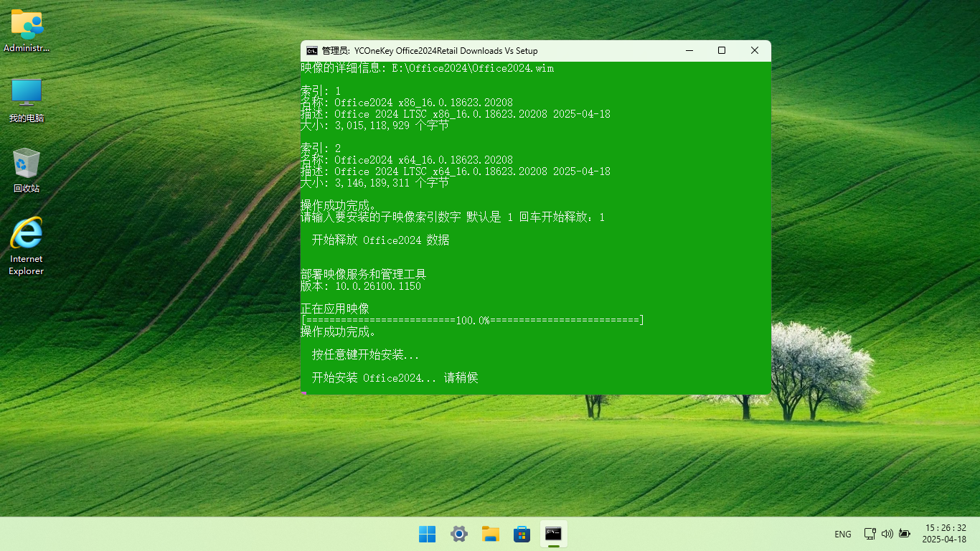Open File Explorer from the taskbar
This screenshot has height=551, width=980.
tap(491, 534)
